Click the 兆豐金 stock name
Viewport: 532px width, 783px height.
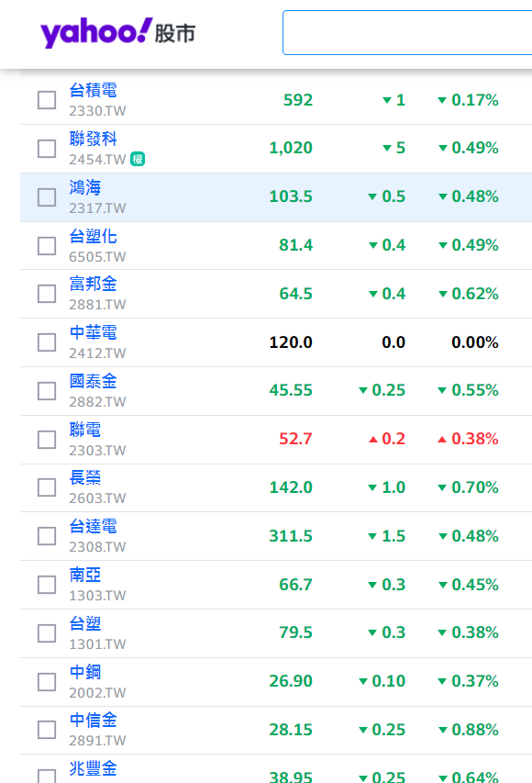click(x=93, y=768)
